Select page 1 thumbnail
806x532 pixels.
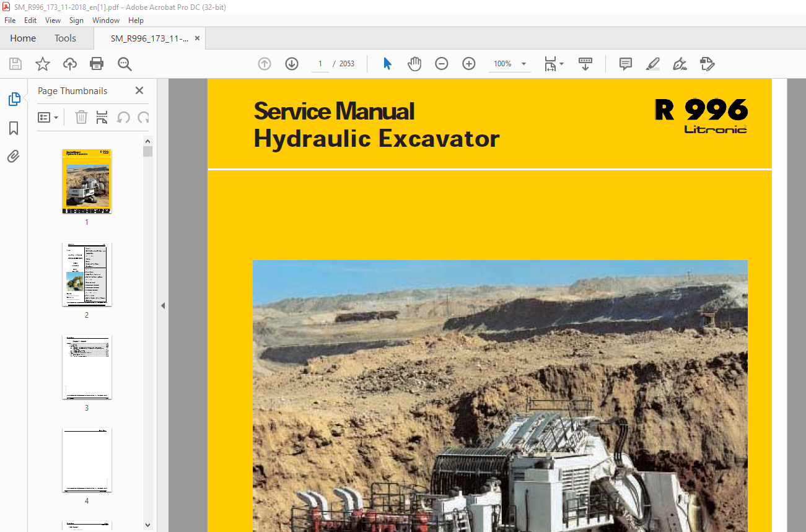coord(87,181)
